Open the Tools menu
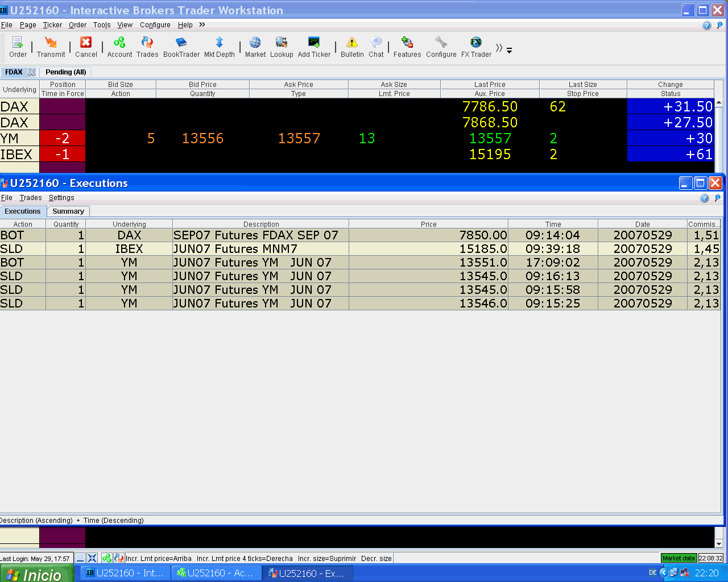This screenshot has height=582, width=728. click(102, 25)
